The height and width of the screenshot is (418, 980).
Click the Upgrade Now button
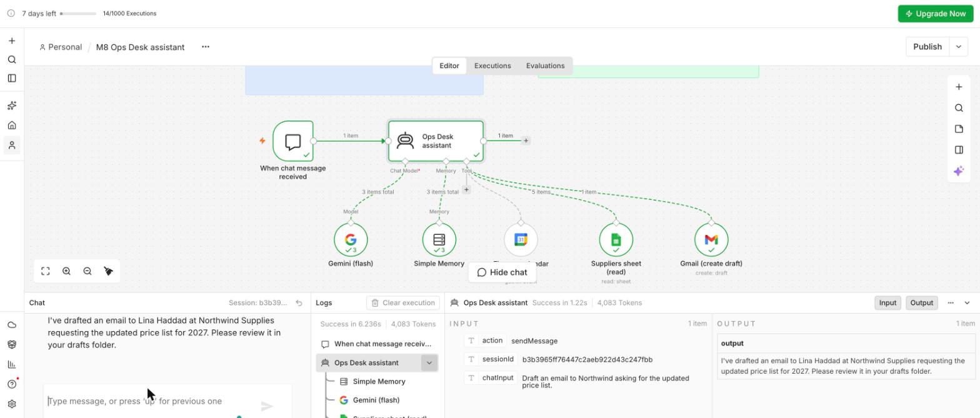[936, 14]
